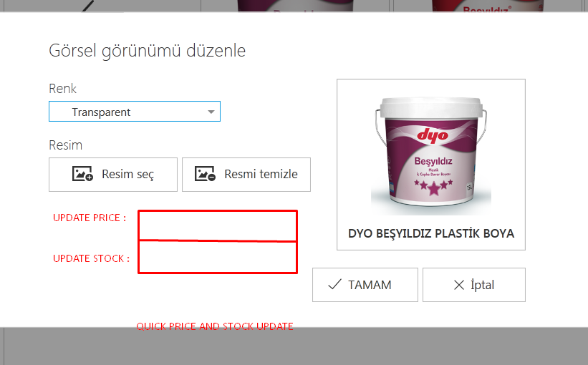Viewport: 588px width, 365px height.
Task: Click the paint bucket preview image
Action: [431, 155]
